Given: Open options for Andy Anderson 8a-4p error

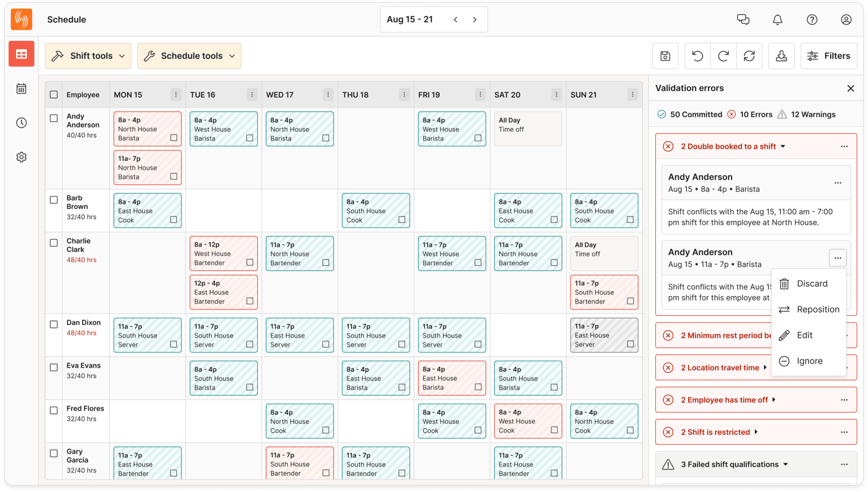Looking at the screenshot, I should click(x=838, y=183).
